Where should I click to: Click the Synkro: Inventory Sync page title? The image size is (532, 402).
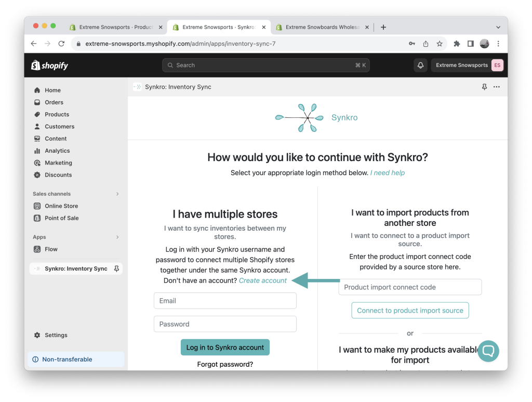tap(178, 87)
